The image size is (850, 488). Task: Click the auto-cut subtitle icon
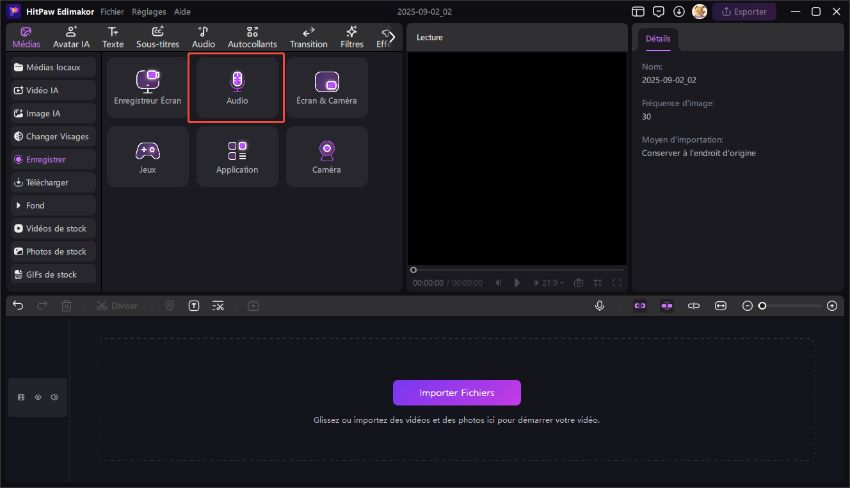(x=218, y=306)
